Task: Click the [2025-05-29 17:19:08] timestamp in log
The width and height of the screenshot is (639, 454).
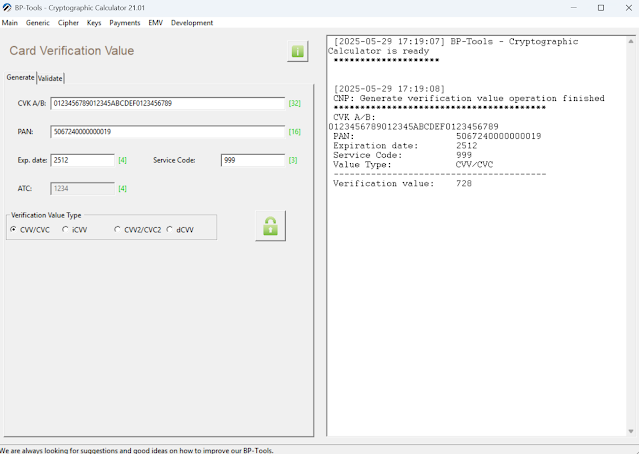Action: 389,89
